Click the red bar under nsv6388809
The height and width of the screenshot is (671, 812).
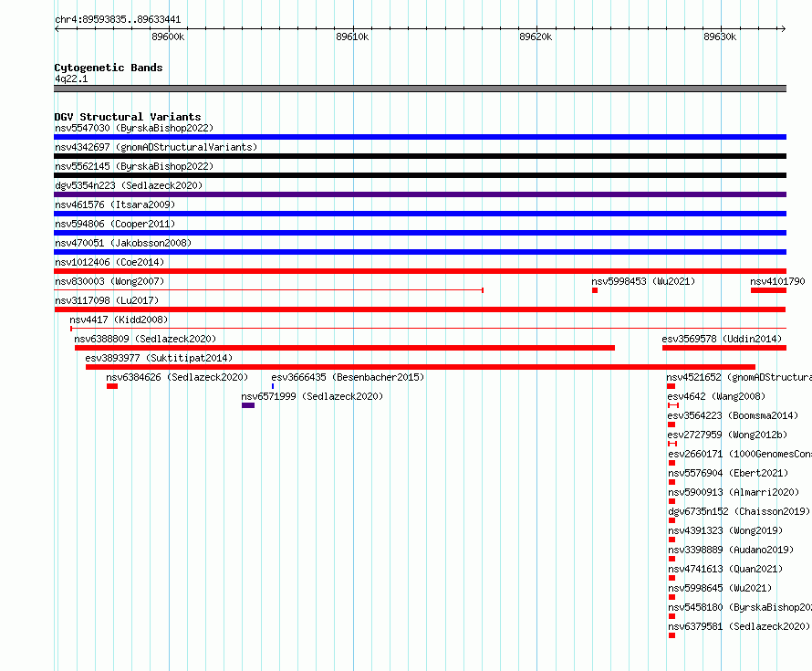[345, 348]
